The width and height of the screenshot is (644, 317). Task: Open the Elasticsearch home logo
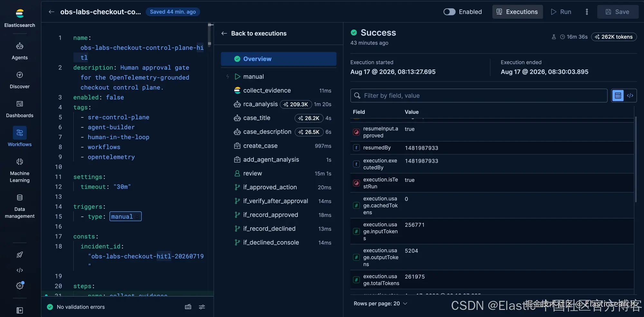[20, 14]
